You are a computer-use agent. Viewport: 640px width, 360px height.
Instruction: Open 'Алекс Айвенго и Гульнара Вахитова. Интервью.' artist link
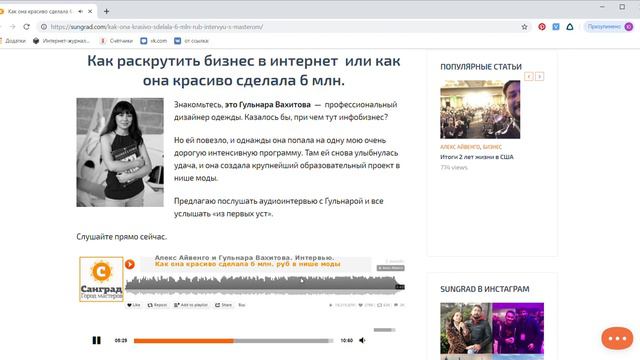point(244,258)
